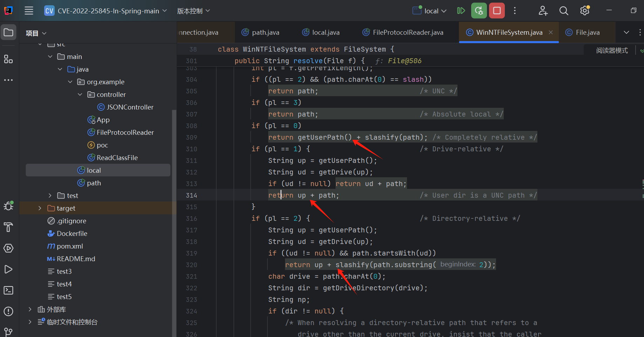Open the Structure tool window icon
This screenshot has height=337, width=644.
[8, 59]
